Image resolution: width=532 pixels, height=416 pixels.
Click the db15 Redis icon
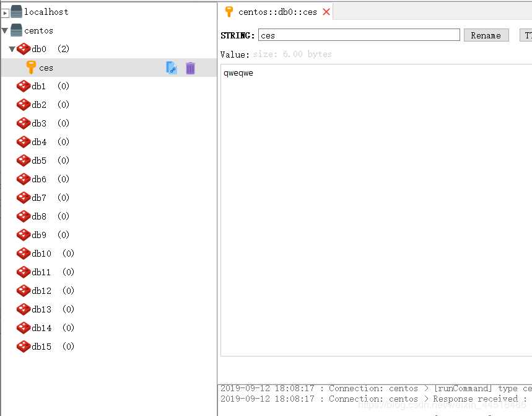tap(24, 347)
